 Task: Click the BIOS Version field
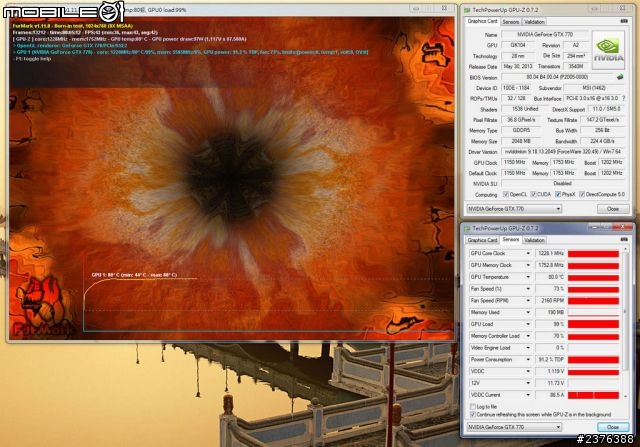click(557, 77)
